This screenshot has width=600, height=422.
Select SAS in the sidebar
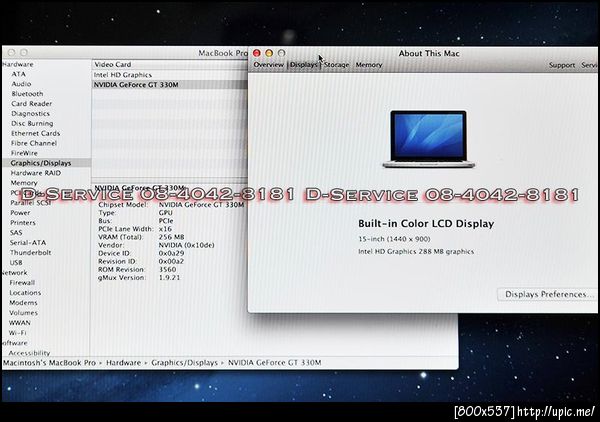tap(16, 233)
